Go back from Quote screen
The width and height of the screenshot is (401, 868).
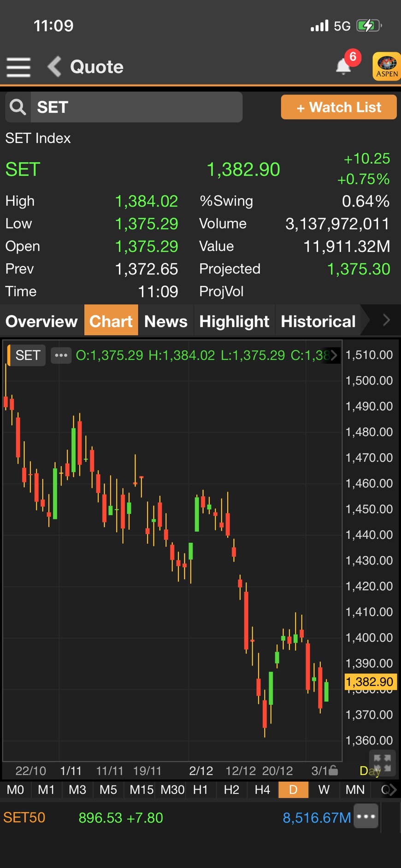(x=54, y=66)
